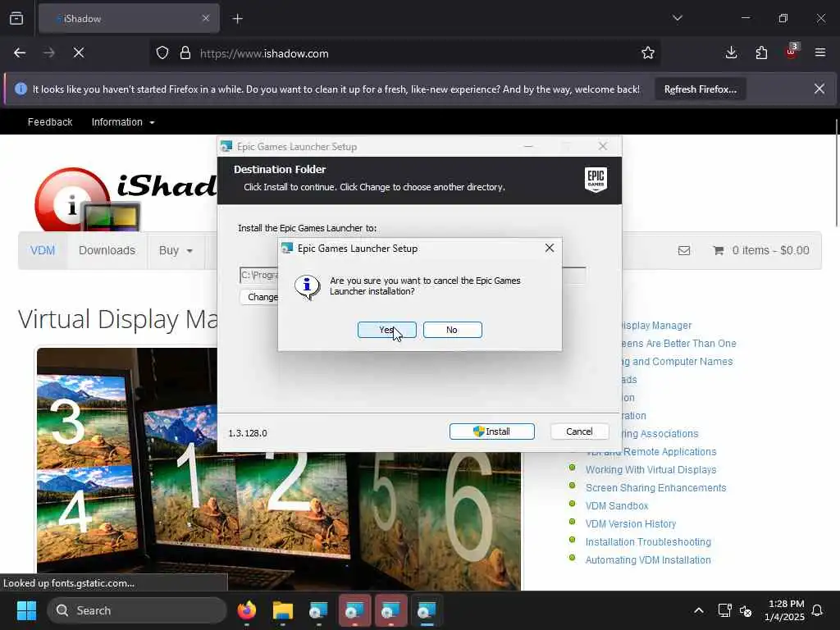Click the network display tray icon

(724, 610)
